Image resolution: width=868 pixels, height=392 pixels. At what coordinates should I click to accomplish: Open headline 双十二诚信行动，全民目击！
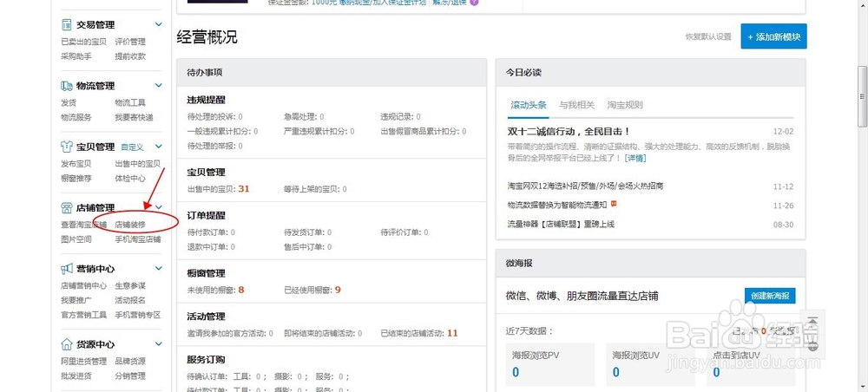coord(569,132)
